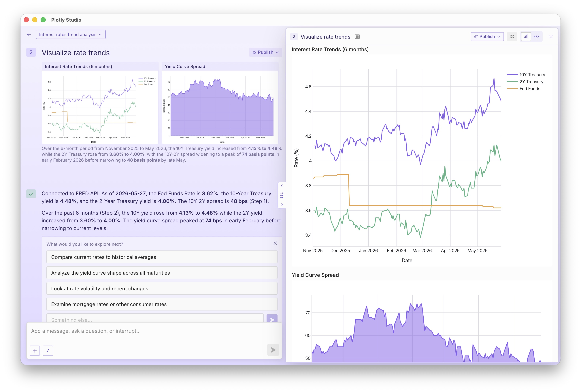Click the plus attach button
This screenshot has height=392, width=581.
point(35,350)
